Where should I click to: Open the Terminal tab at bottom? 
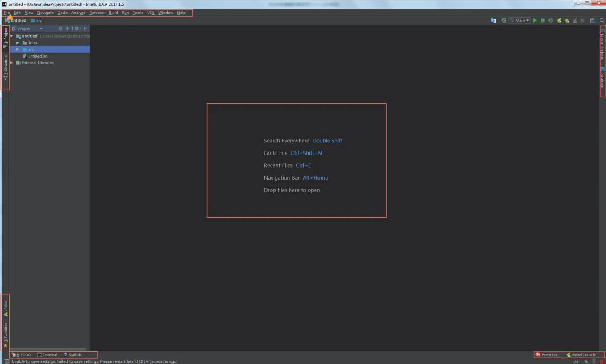tap(47, 355)
